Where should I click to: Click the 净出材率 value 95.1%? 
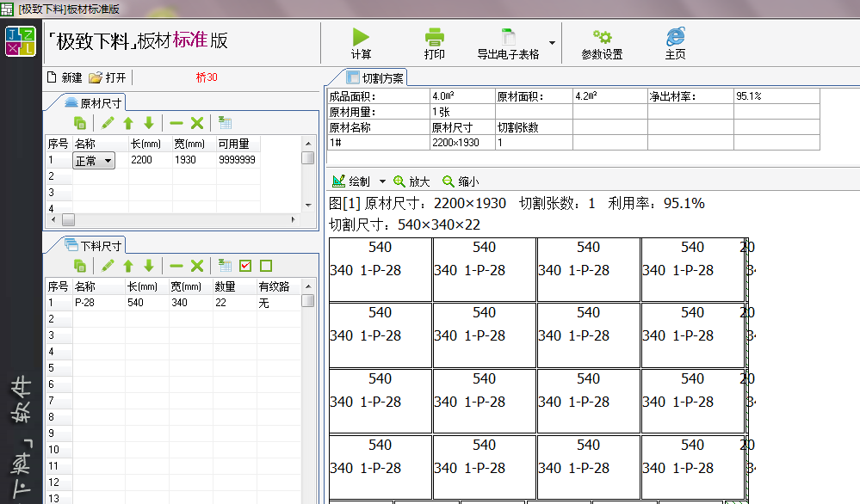pyautogui.click(x=776, y=96)
